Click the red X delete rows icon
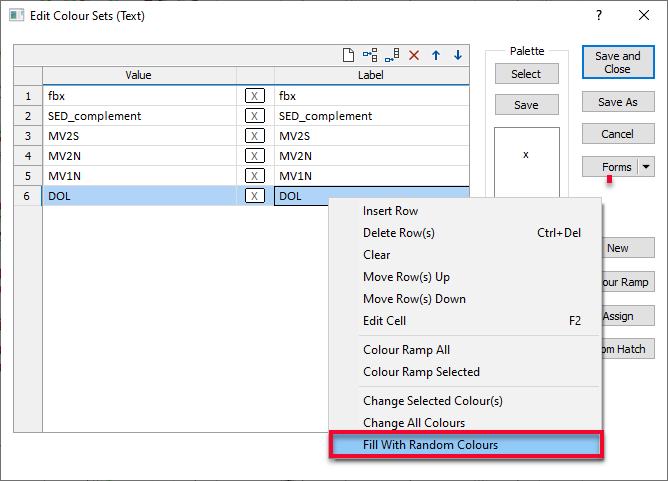 click(x=414, y=56)
